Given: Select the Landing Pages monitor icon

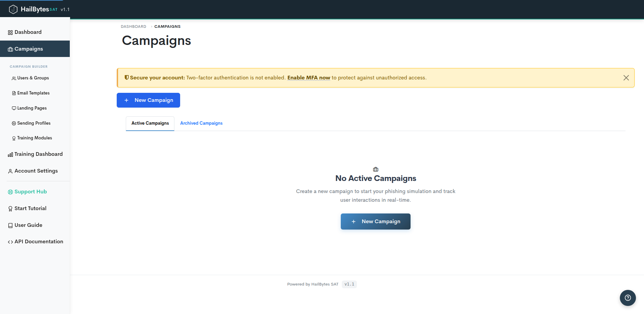Looking at the screenshot, I should (14, 108).
